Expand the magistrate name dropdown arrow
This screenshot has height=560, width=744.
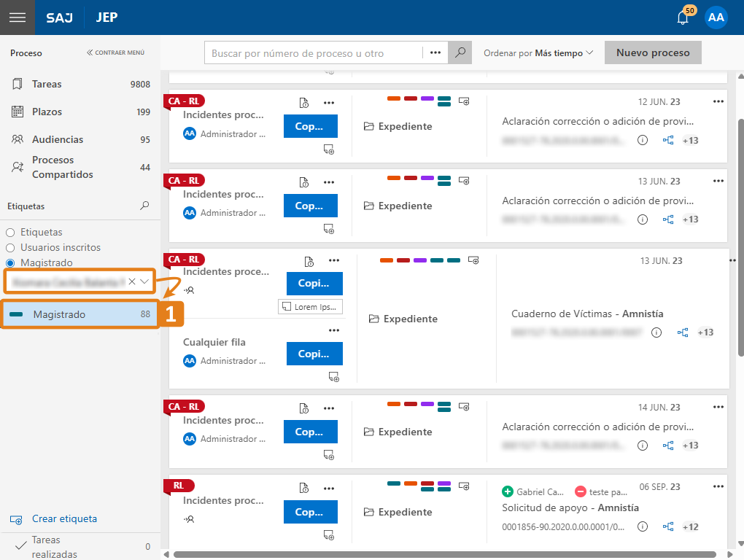(x=145, y=281)
